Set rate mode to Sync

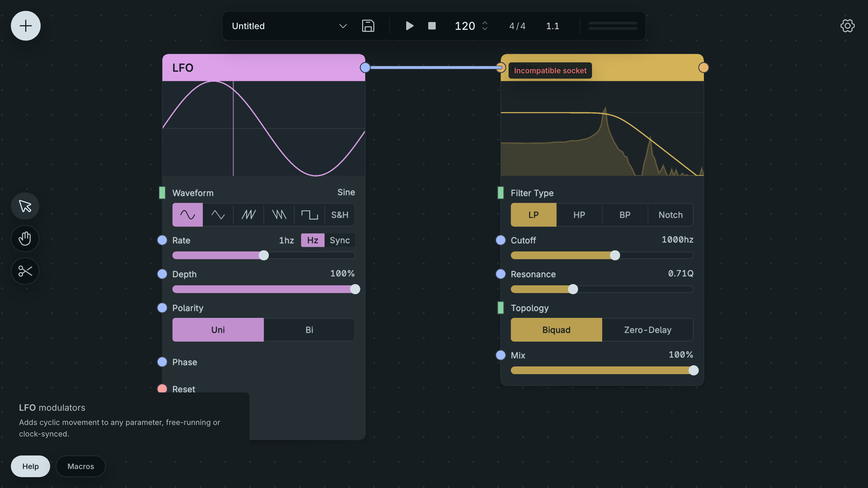point(339,240)
